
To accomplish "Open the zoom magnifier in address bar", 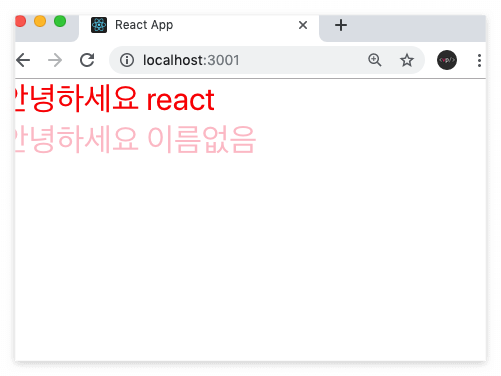I will (375, 60).
